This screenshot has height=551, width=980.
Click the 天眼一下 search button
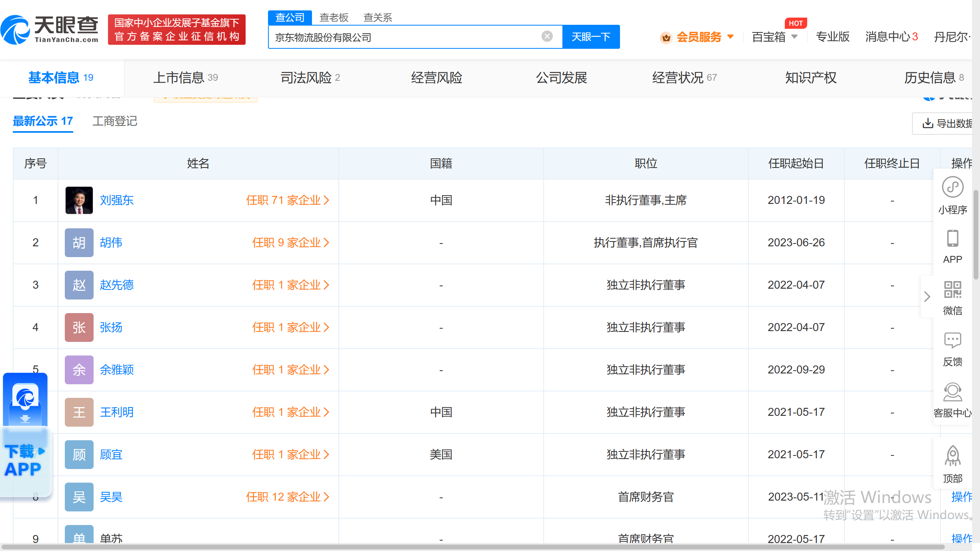pos(591,37)
